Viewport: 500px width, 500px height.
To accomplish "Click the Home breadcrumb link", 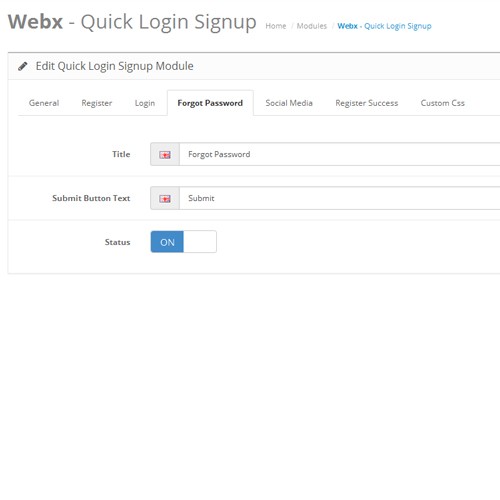I will [276, 26].
